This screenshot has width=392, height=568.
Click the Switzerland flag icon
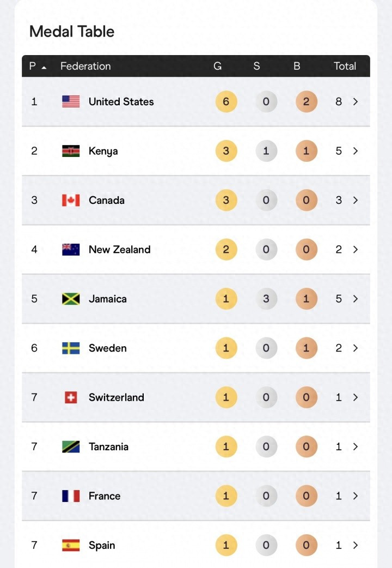[x=71, y=397]
